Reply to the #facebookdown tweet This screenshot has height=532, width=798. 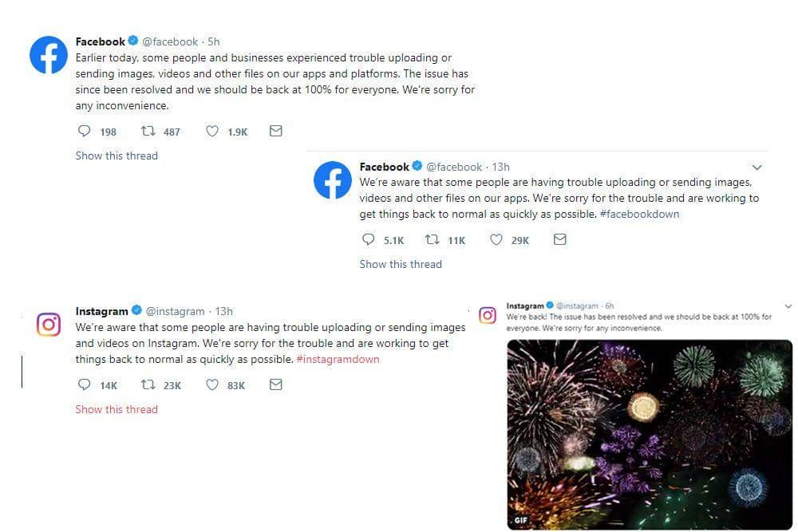369,239
